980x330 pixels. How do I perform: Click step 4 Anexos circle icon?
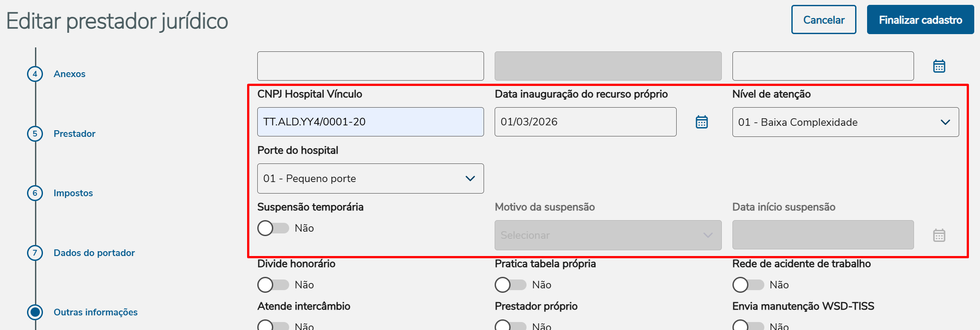[x=35, y=74]
